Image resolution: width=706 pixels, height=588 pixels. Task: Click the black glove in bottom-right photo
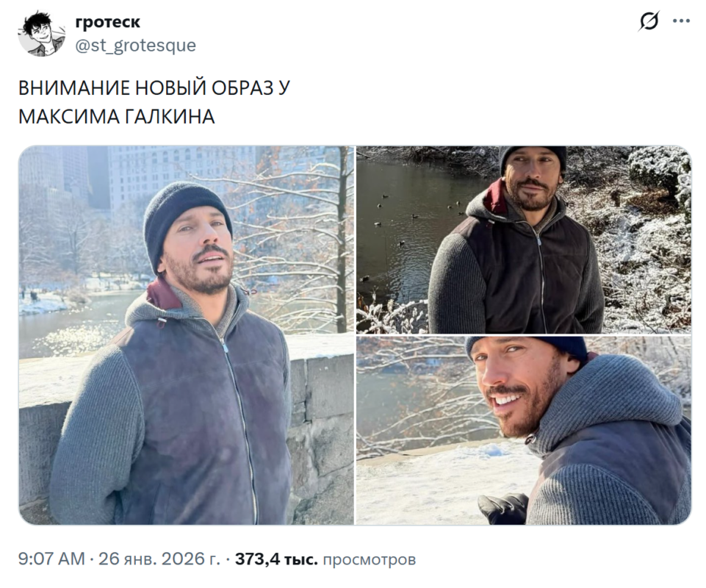(x=503, y=509)
